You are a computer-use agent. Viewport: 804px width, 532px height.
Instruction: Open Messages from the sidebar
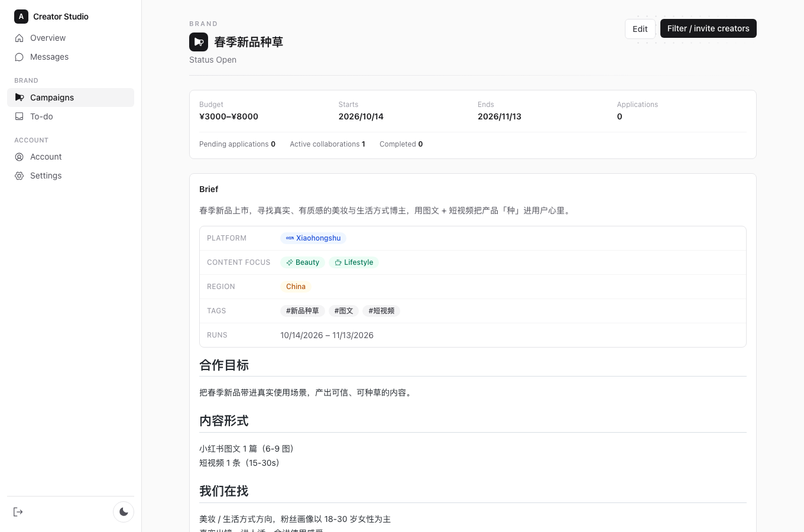[x=70, y=57]
